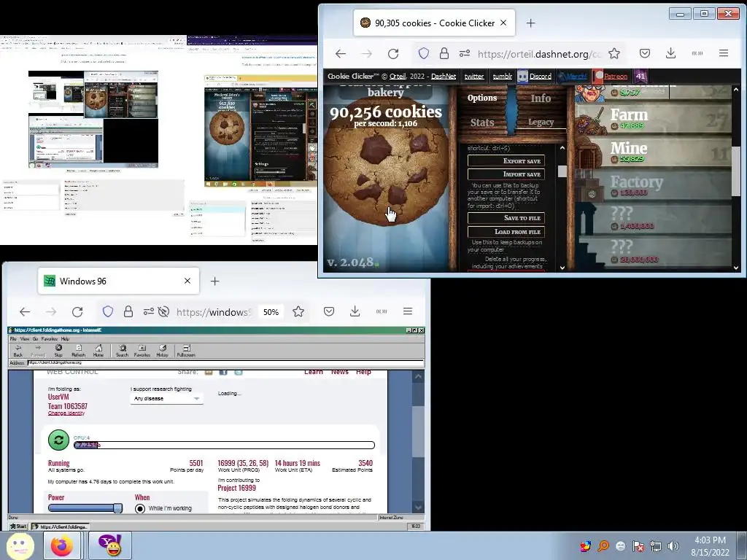
Task: Click the Fullscreen button in InternetE toolbar
Action: tap(186, 351)
